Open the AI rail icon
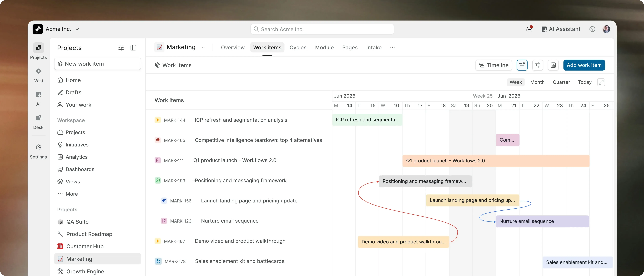The image size is (644, 276). (38, 95)
